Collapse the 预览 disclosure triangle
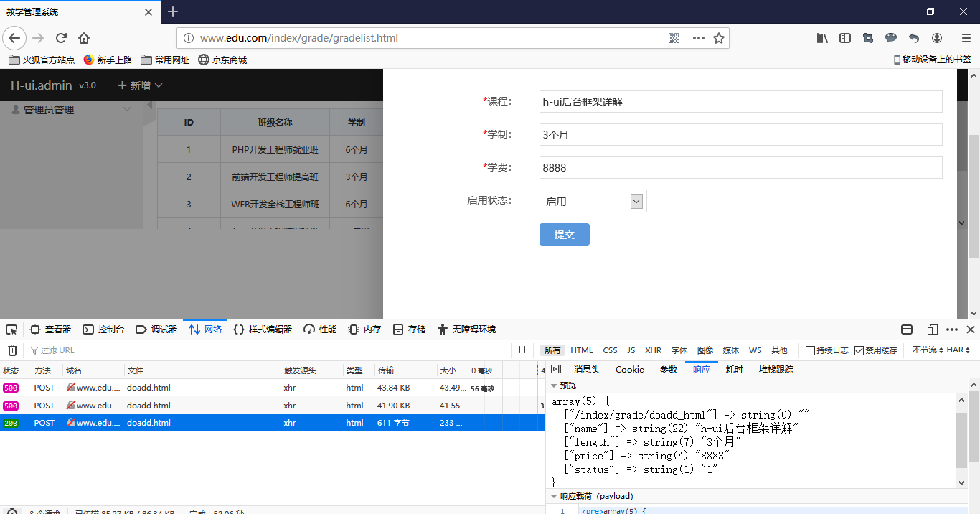Screen dimensions: 980x514 (553, 385)
